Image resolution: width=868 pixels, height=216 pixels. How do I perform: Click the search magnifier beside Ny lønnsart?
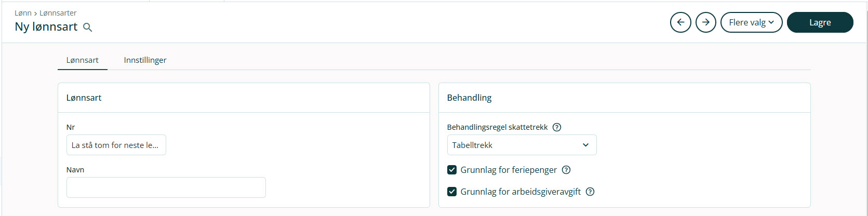tap(88, 28)
